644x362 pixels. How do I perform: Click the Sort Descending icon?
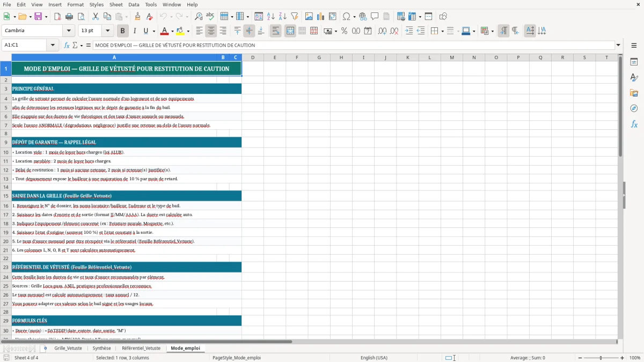click(283, 17)
